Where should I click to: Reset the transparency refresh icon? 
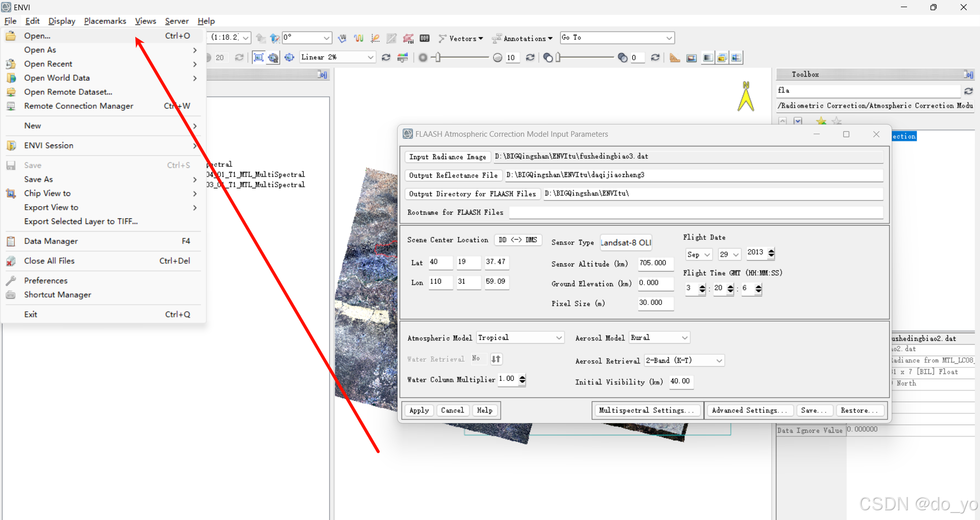pyautogui.click(x=655, y=57)
